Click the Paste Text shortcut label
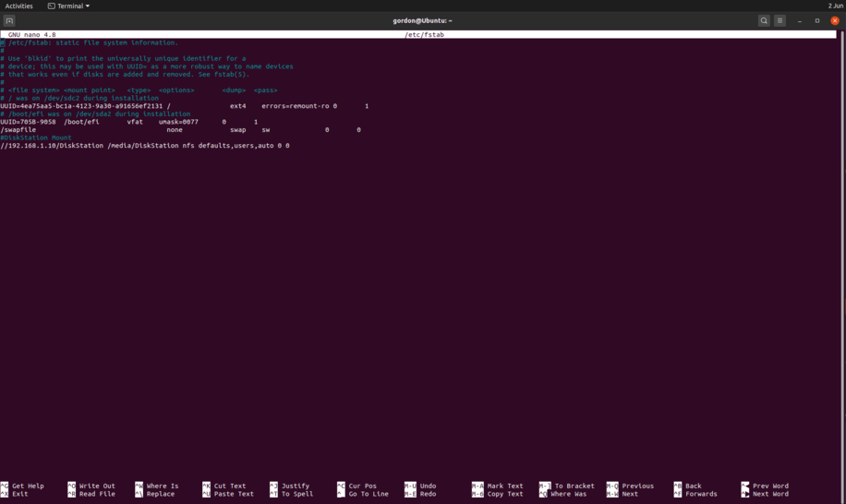The width and height of the screenshot is (846, 504). (x=234, y=494)
